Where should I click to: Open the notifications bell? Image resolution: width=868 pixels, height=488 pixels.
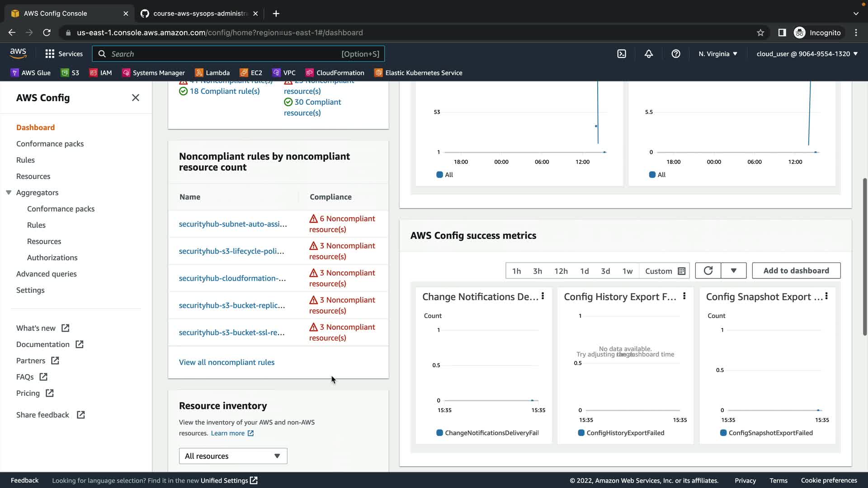[649, 54]
